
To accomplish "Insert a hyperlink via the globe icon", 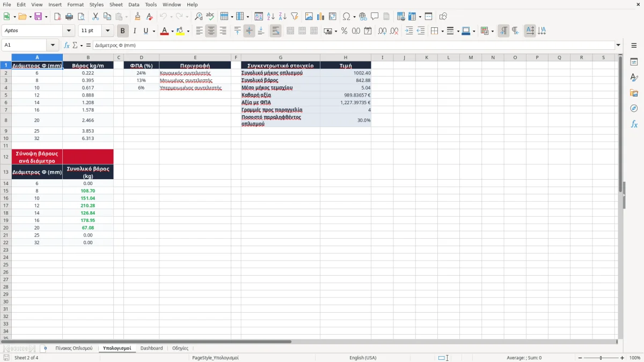I will coord(363,17).
